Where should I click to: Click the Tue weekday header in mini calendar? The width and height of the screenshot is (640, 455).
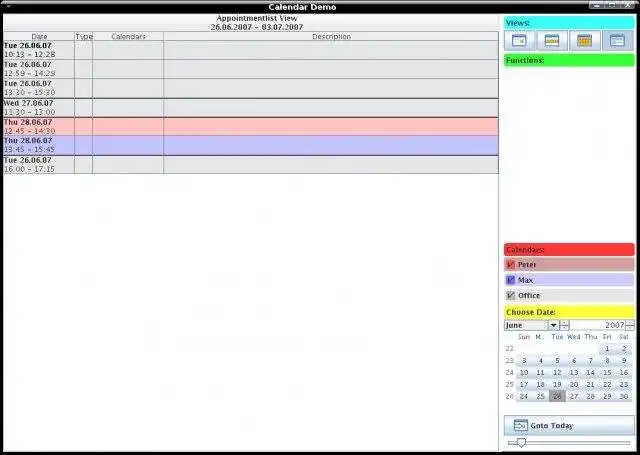[x=557, y=337]
